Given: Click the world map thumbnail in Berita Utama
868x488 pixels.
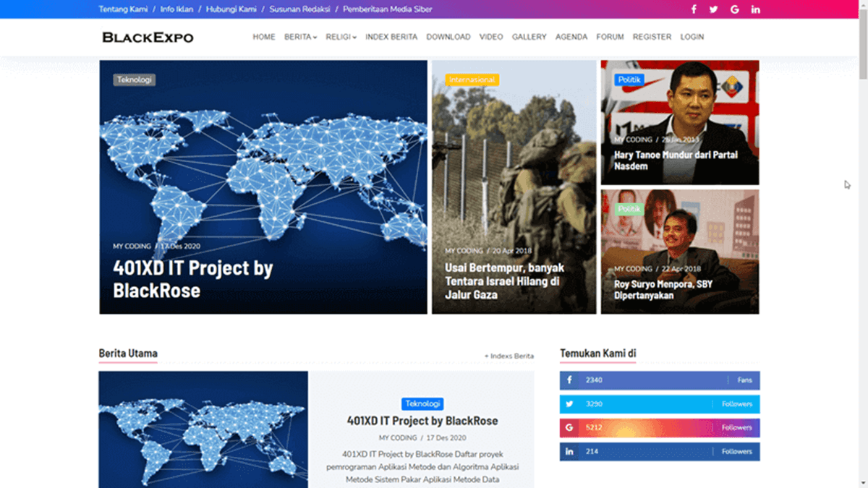Looking at the screenshot, I should [203, 429].
